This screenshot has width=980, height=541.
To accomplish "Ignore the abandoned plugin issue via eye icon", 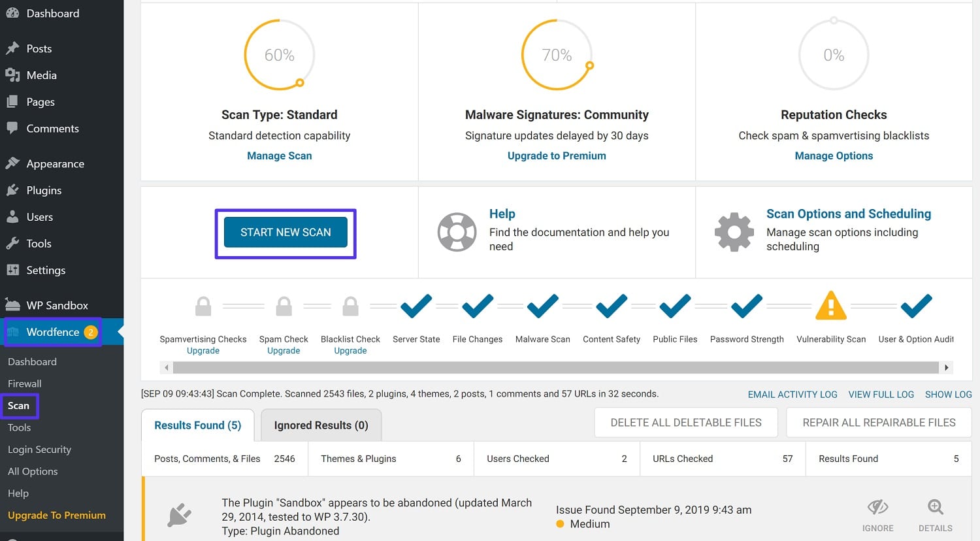I will [877, 507].
